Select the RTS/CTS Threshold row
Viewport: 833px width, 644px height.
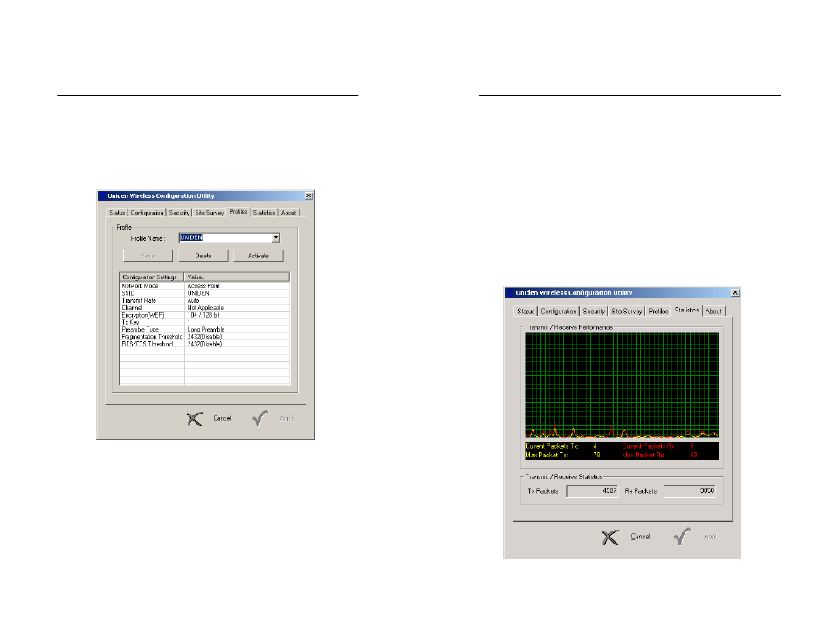pyautogui.click(x=204, y=344)
